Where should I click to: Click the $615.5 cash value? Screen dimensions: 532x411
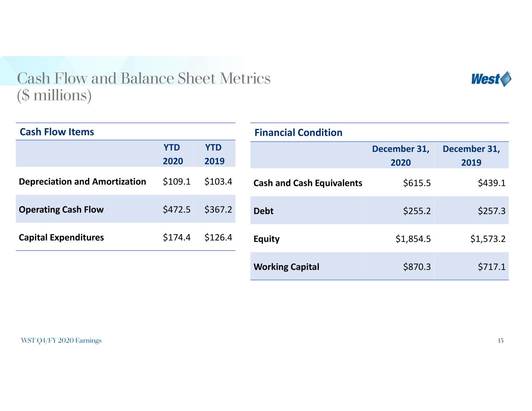coord(417,183)
